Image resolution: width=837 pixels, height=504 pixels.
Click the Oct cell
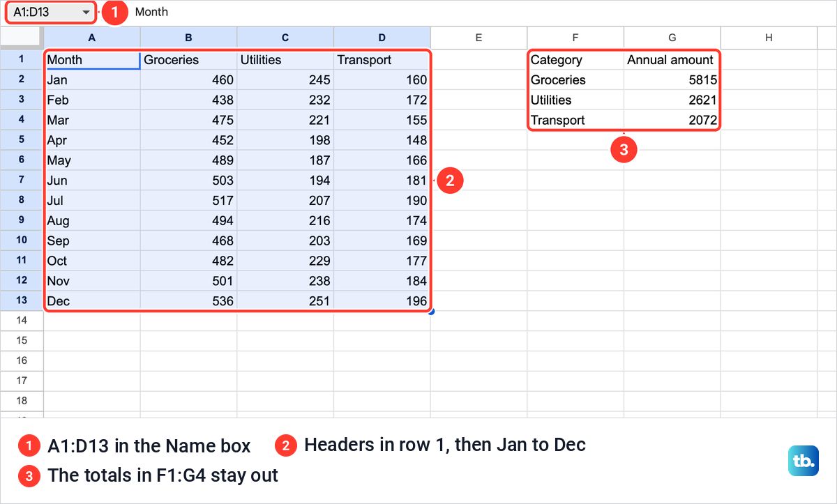point(92,261)
